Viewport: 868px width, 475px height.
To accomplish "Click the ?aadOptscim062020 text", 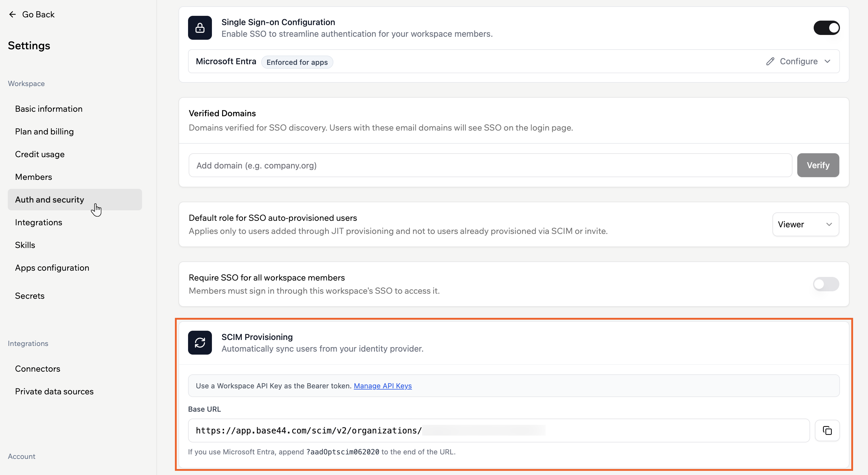I will coord(343,452).
